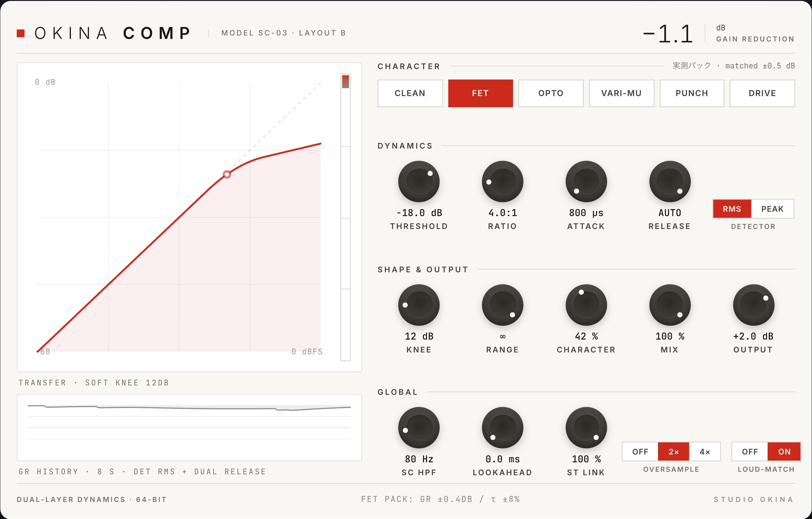Click the 80 Hz SC HPF value

419,459
